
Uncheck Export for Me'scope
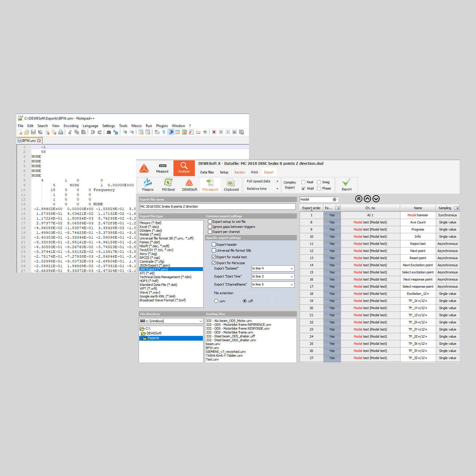pyautogui.click(x=214, y=263)
